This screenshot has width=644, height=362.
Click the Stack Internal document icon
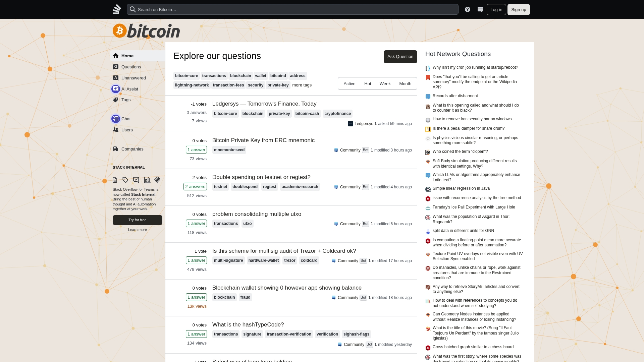click(115, 180)
